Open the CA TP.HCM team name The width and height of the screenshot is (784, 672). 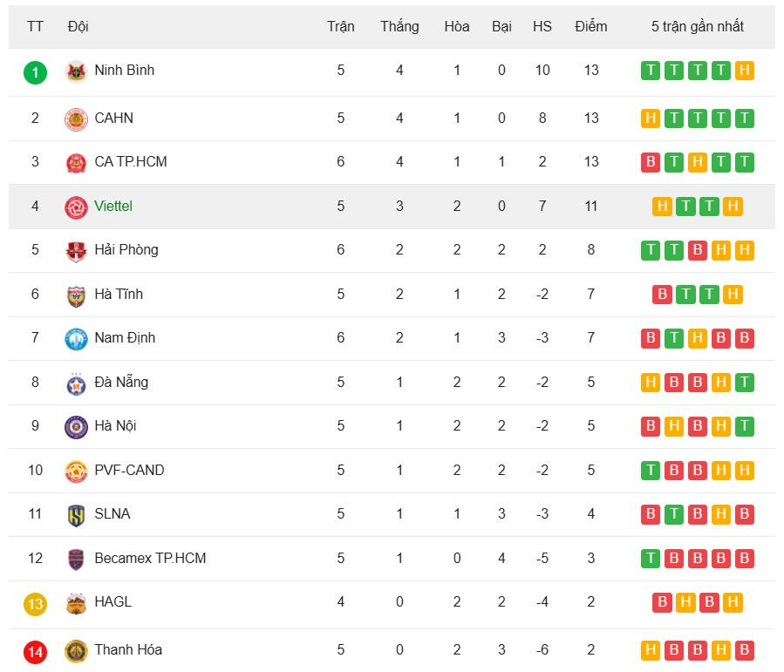[131, 162]
